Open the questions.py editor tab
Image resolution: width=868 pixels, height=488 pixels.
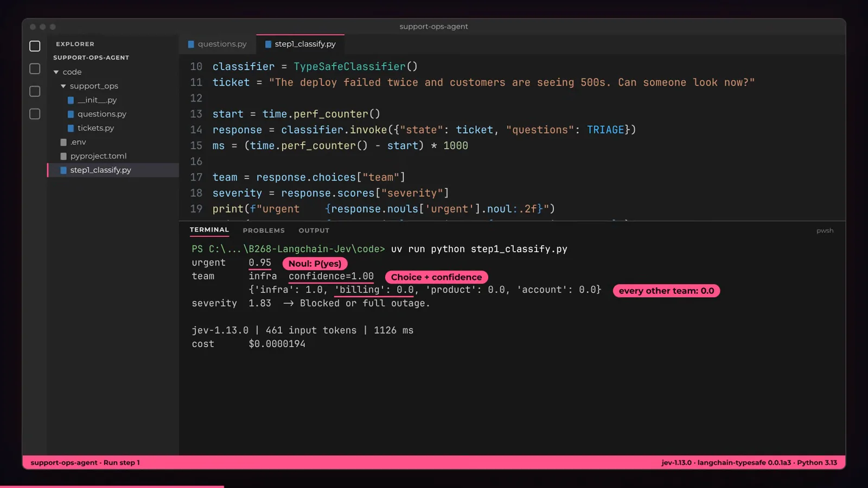click(x=217, y=44)
